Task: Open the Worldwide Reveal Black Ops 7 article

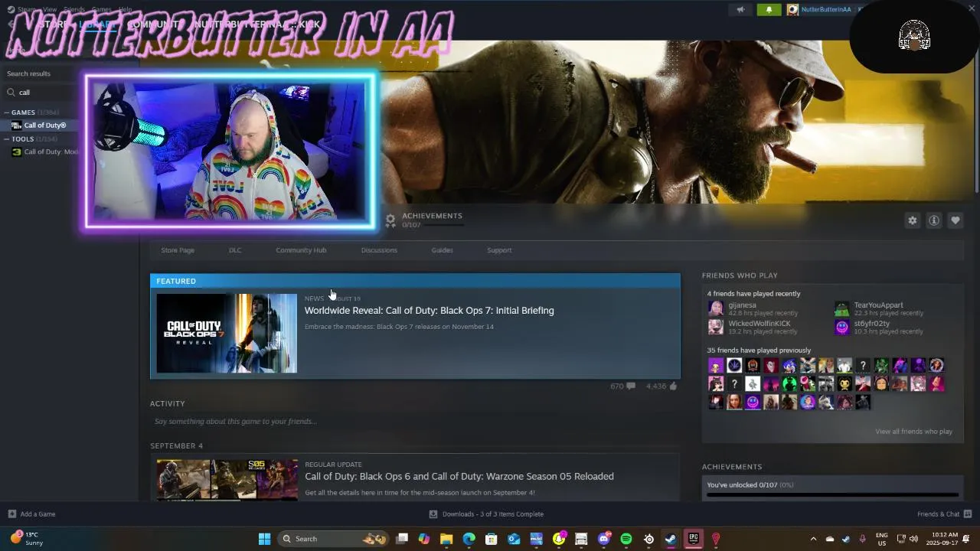Action: [x=429, y=311]
